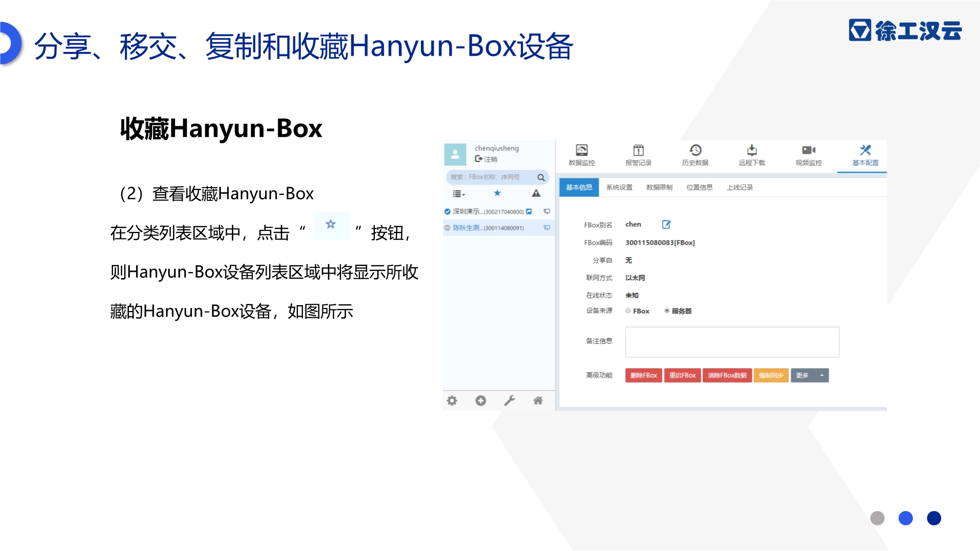Click the dark blue slide indicator dot
The height and width of the screenshot is (551, 980).
click(x=934, y=518)
